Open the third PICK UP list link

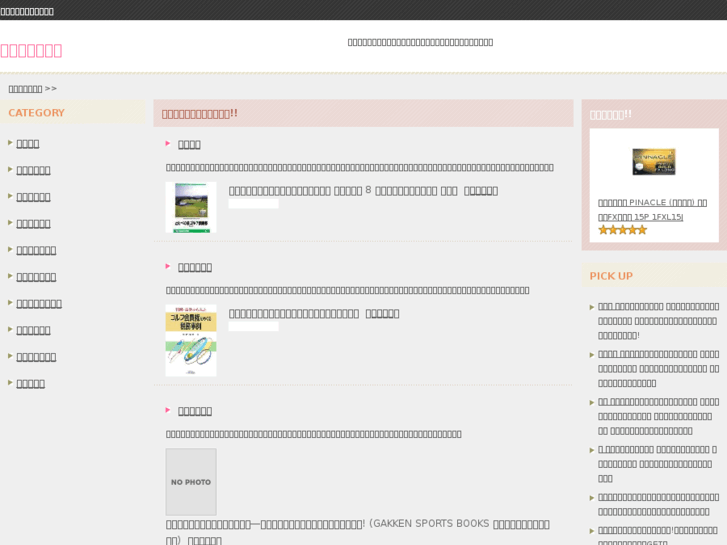(x=658, y=417)
